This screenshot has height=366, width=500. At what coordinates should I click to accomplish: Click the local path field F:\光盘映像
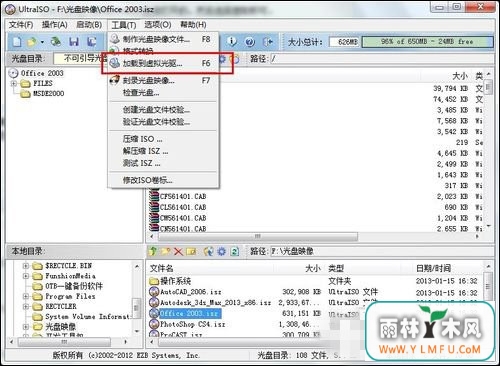[380, 251]
